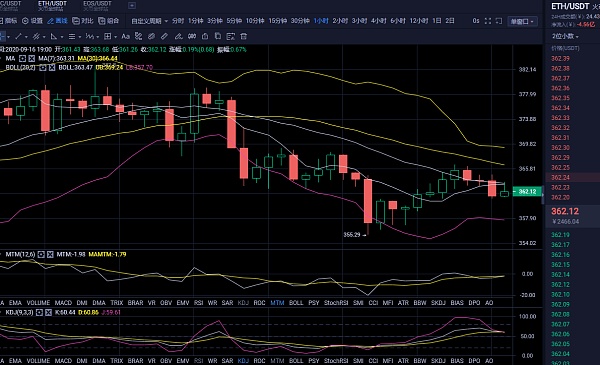Viewport: 600px width, 365px height.
Task: Select the parallel channel drawing tool
Action: pyautogui.click(x=36, y=36)
